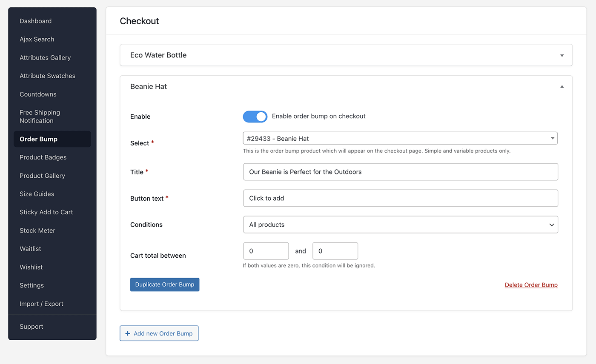Screen dimensions: 596x364
Task: Open Support in the sidebar
Action: (x=32, y=327)
